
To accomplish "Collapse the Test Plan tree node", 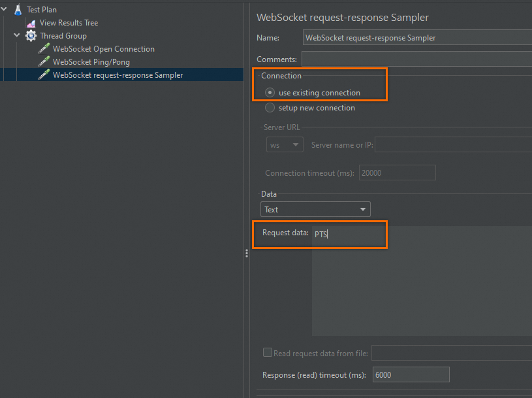I will [5, 10].
